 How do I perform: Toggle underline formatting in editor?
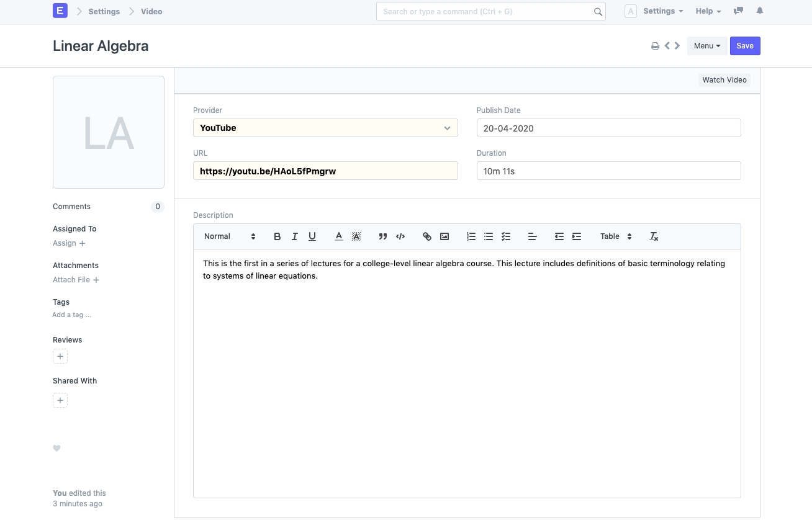pyautogui.click(x=312, y=236)
